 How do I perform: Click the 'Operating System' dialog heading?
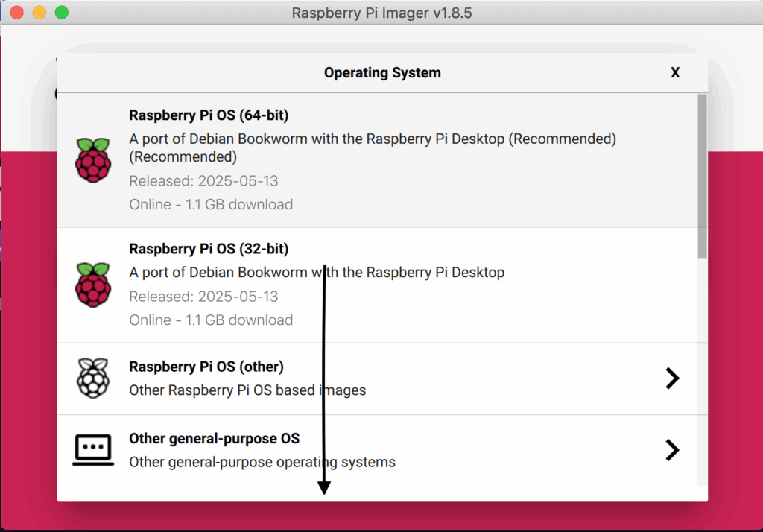(x=382, y=72)
